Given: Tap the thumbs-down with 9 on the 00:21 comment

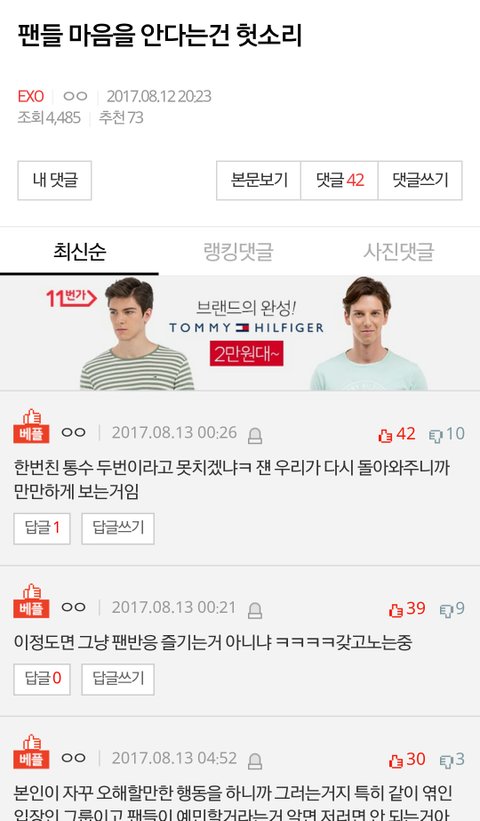Looking at the screenshot, I should point(452,609).
